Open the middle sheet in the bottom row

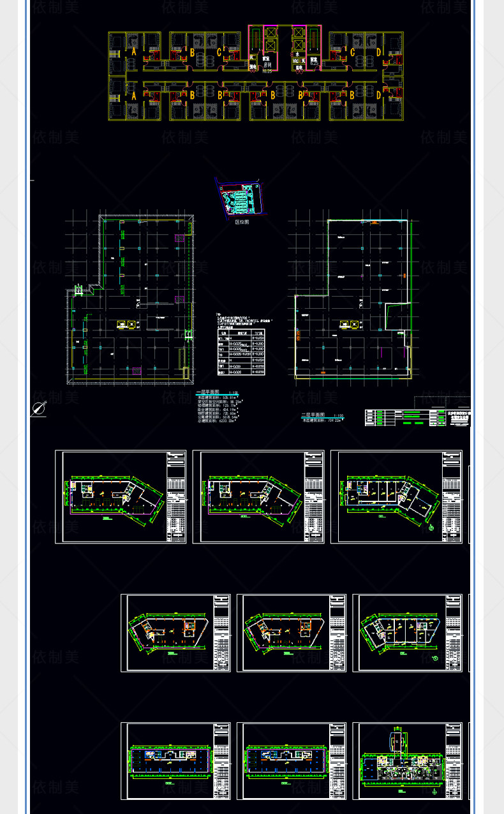(x=292, y=761)
